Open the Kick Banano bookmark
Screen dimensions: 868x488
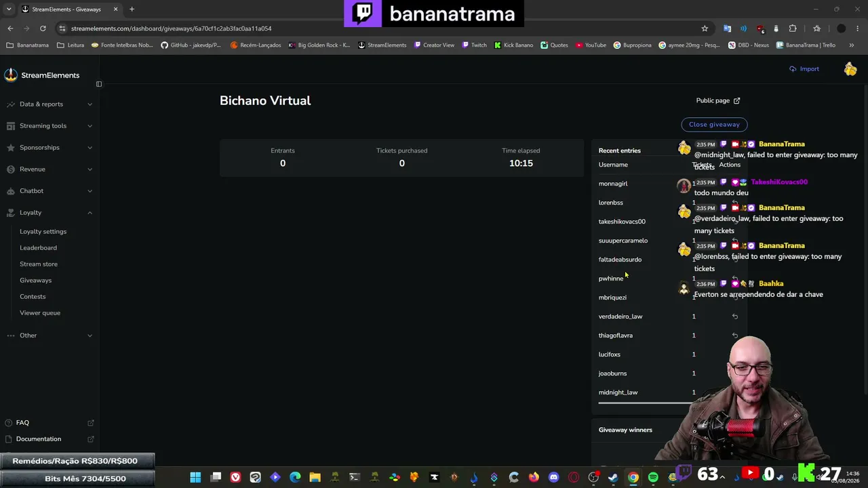[x=513, y=45]
